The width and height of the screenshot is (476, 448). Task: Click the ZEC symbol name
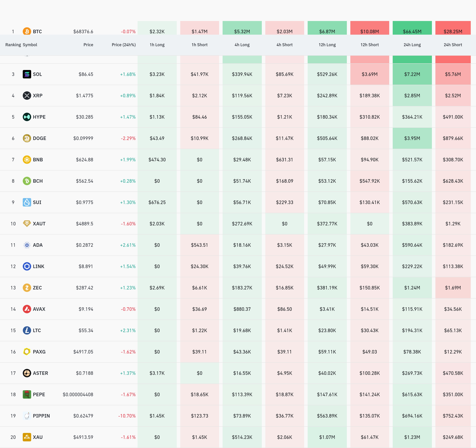[37, 288]
